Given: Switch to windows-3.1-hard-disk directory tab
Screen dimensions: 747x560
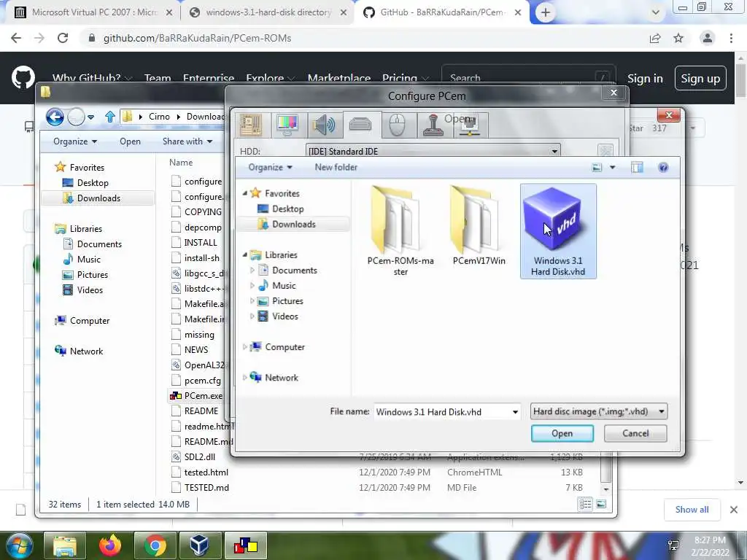Looking at the screenshot, I should [268, 12].
